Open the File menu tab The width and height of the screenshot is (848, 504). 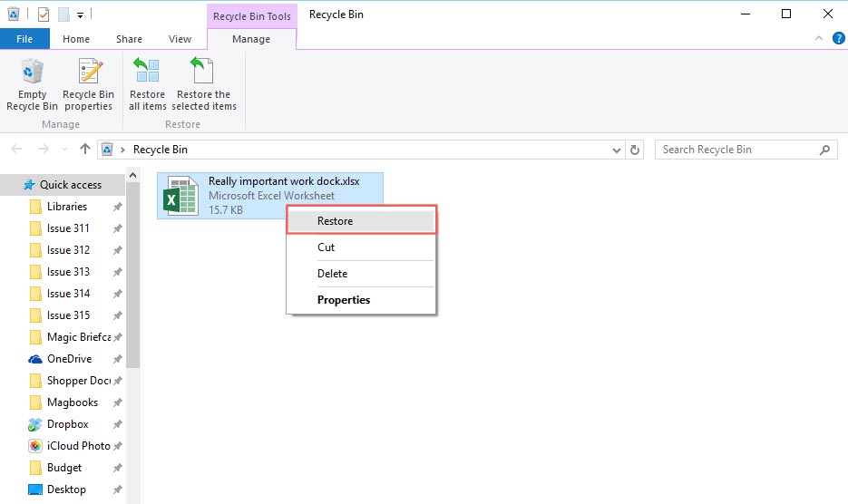[24, 39]
